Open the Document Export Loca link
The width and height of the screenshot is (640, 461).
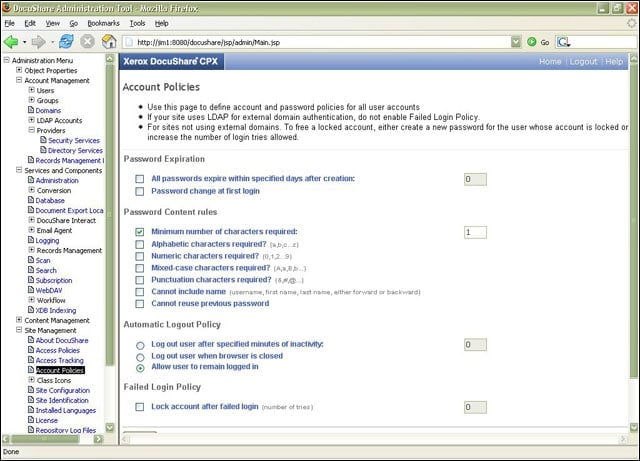coord(69,210)
